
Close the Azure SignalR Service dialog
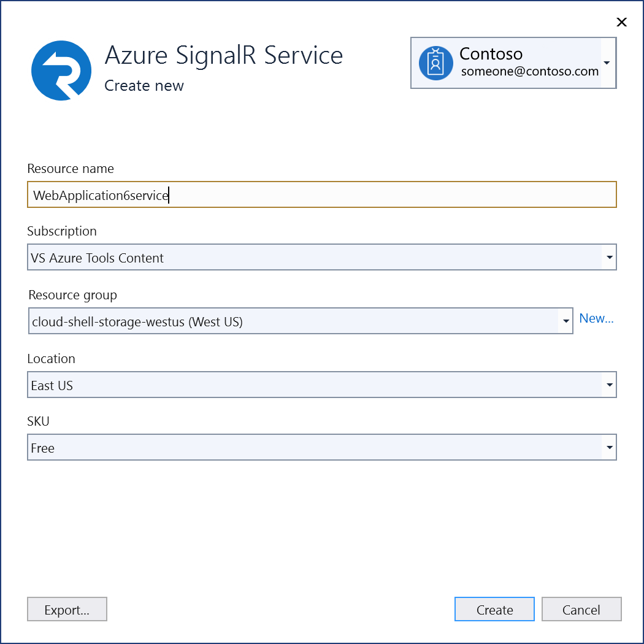(621, 22)
